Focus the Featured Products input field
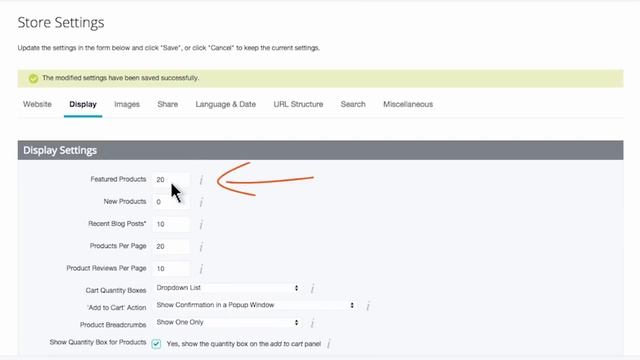This screenshot has height=360, width=640. pyautogui.click(x=171, y=180)
